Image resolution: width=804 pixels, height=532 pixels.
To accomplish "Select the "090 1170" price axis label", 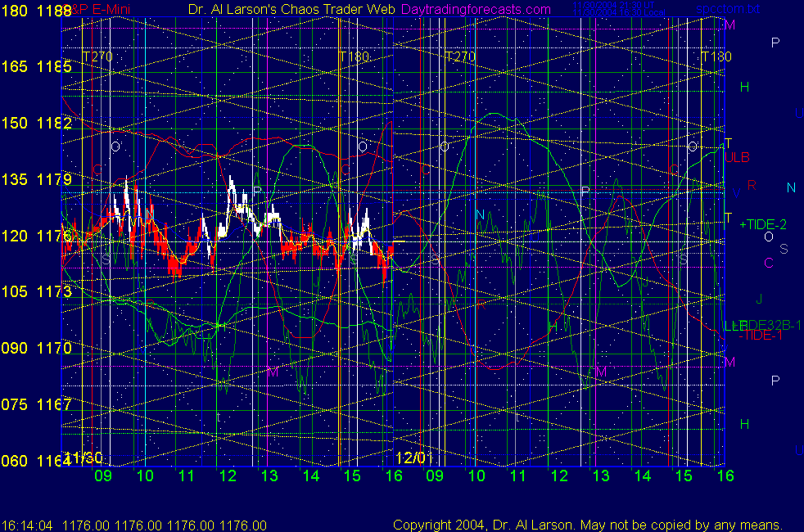I will [x=36, y=348].
